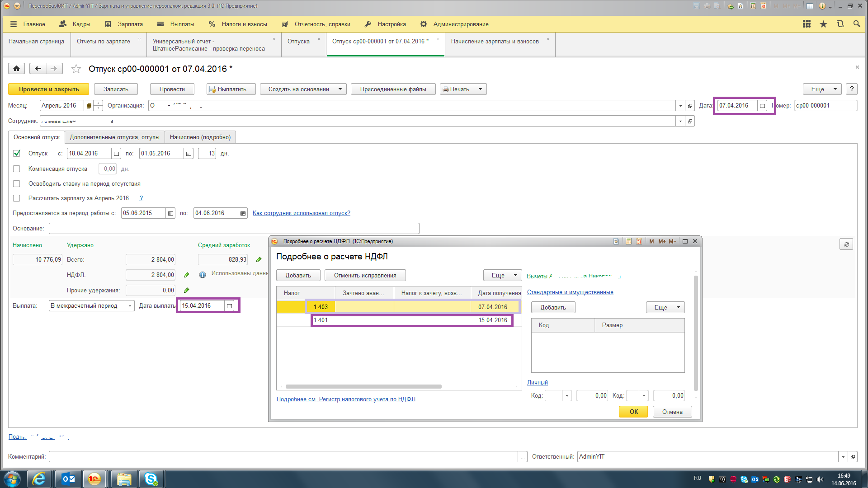This screenshot has width=868, height=488.
Task: Open calendar for work period start 05.06.2015
Action: coord(170,213)
